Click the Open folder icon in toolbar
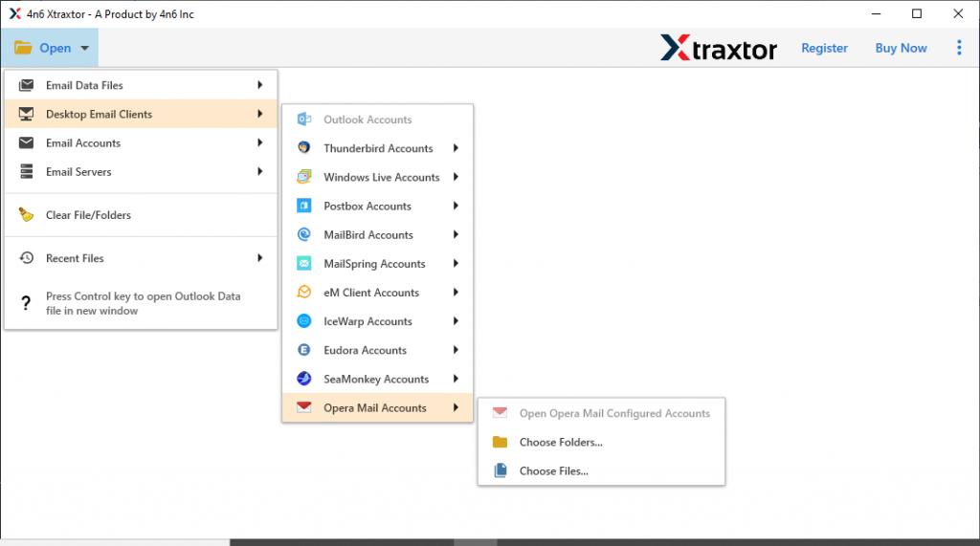The width and height of the screenshot is (980, 546). 23,48
